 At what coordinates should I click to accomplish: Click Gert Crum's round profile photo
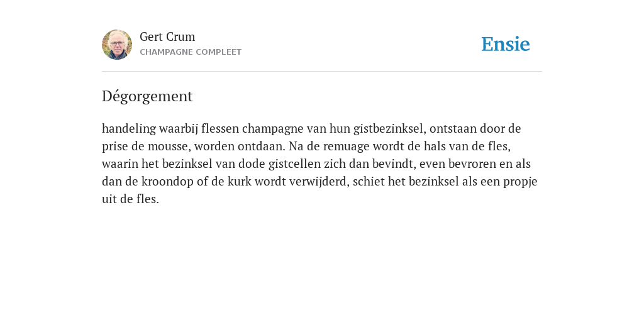(x=117, y=45)
